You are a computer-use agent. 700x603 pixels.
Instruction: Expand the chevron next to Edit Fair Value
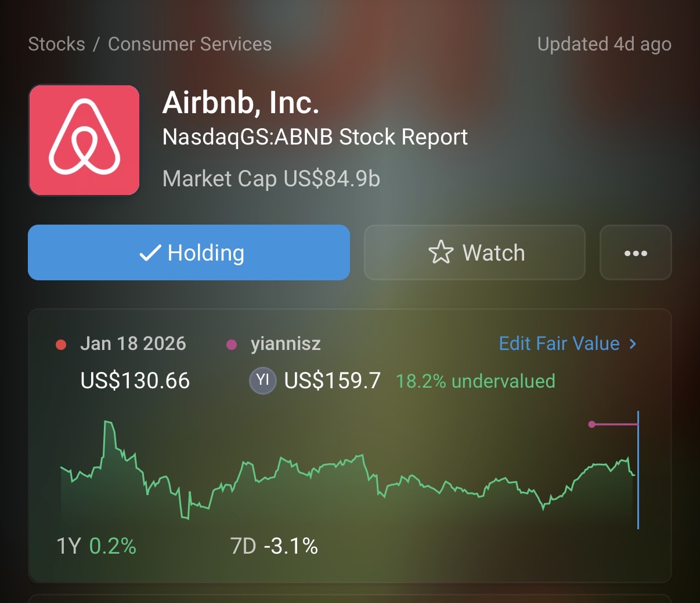pos(633,344)
